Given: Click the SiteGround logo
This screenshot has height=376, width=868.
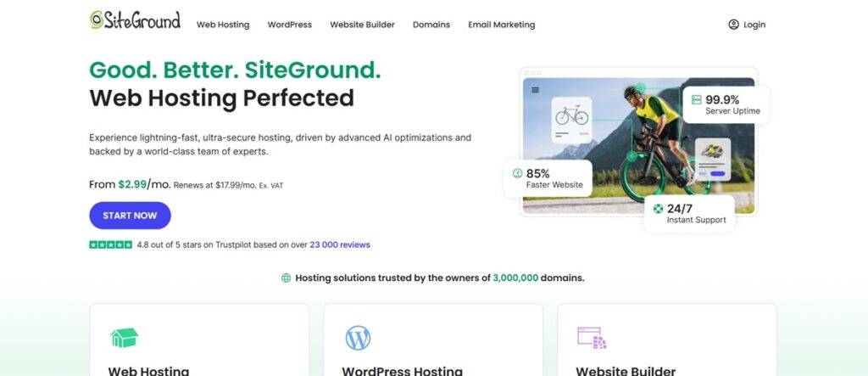Looking at the screenshot, I should coord(135,20).
